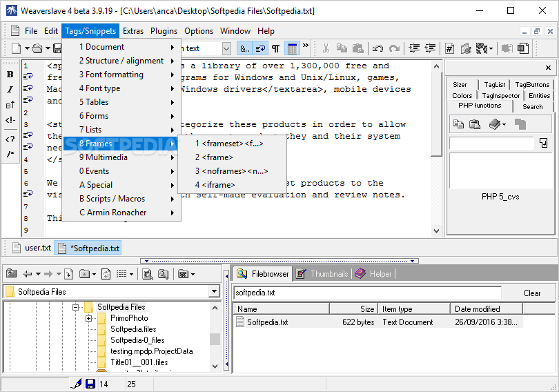Click the magnifier search files icon
Viewport: 559px width, 392px height.
(164, 274)
